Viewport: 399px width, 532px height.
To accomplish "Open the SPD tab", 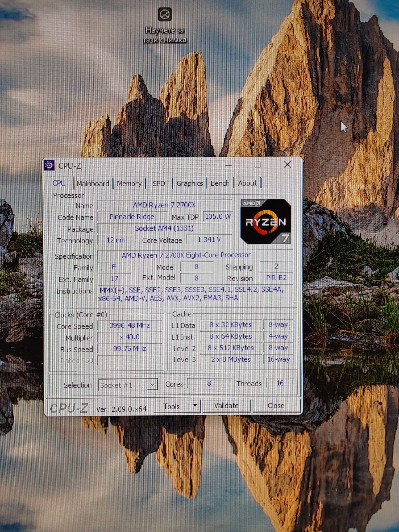I will pyautogui.click(x=159, y=184).
